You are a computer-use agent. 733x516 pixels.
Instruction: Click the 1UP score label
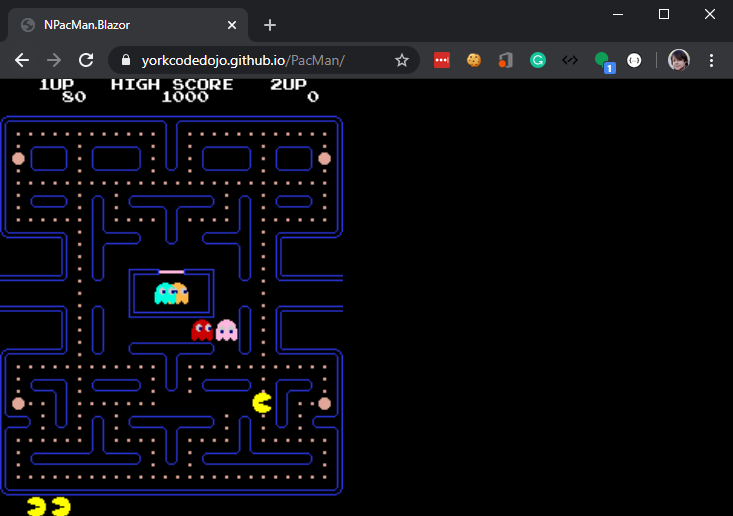coord(57,85)
